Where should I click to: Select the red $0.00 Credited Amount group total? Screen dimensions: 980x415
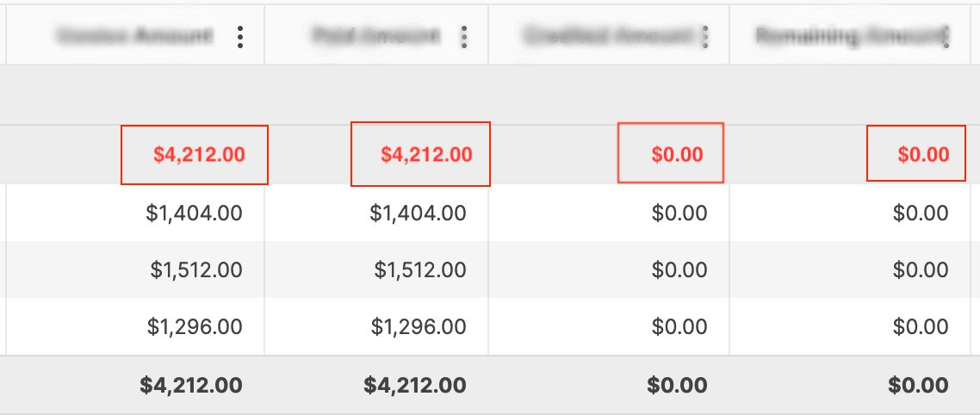click(678, 155)
